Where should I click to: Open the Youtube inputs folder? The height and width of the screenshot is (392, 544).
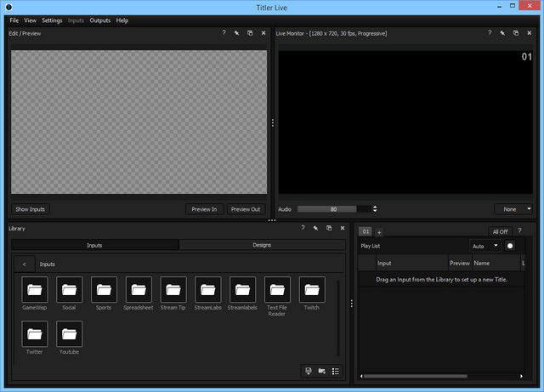[69, 334]
